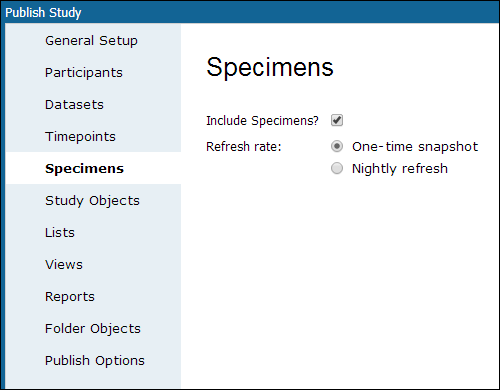Image resolution: width=500 pixels, height=390 pixels.
Task: Open the Study Objects step
Action: [92, 201]
